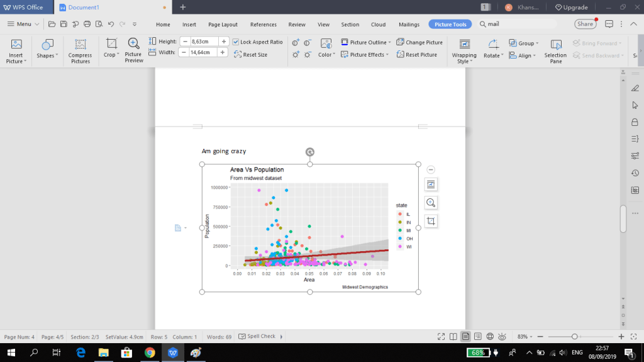Open the 83% zoom level dropdown
The height and width of the screenshot is (362, 644).
coord(525,337)
